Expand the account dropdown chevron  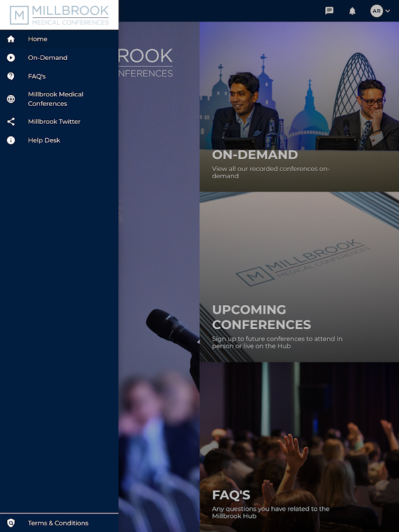click(388, 11)
